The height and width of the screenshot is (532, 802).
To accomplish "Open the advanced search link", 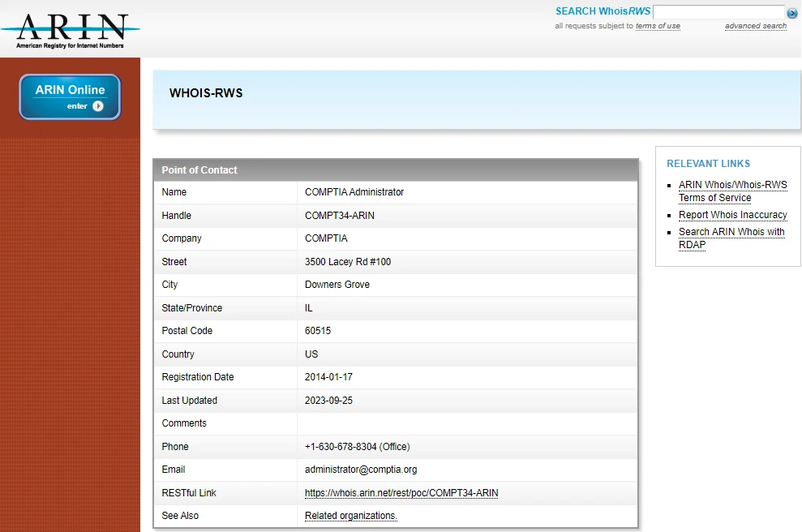I will click(755, 26).
